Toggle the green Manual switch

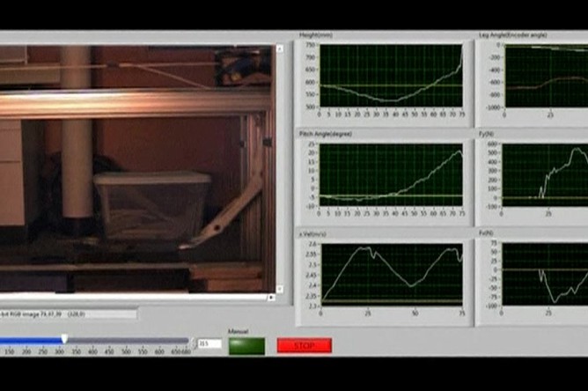(x=246, y=345)
